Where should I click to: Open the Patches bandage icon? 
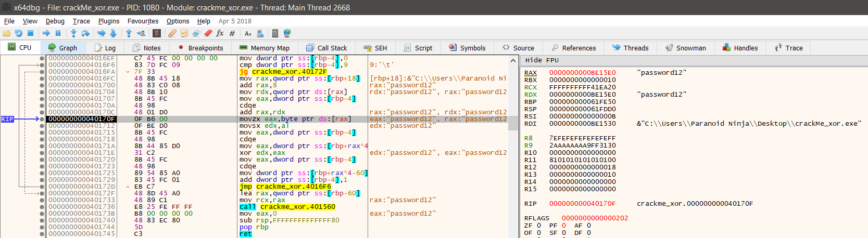(172, 33)
